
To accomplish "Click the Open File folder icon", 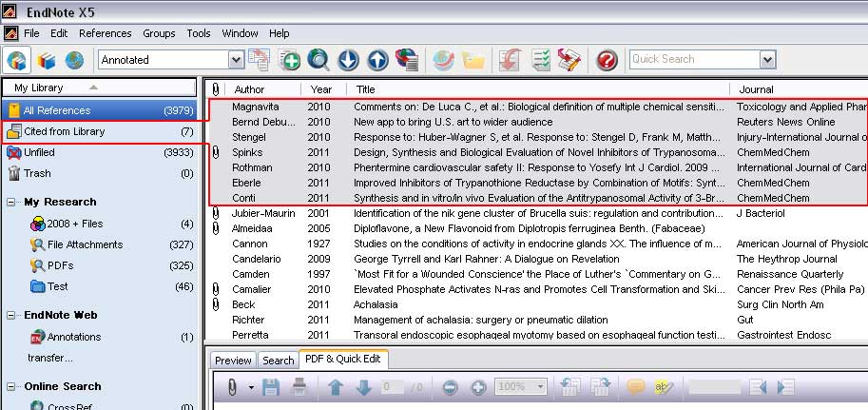I will [473, 60].
